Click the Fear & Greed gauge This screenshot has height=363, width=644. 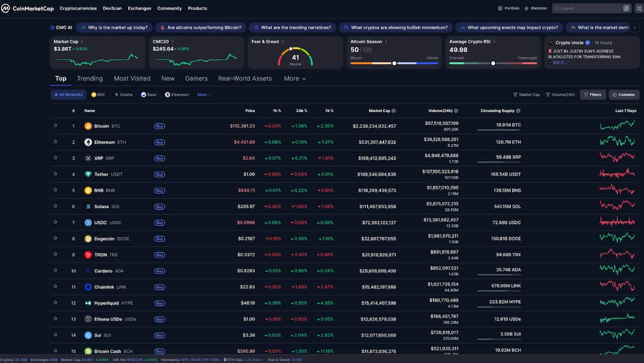[295, 56]
